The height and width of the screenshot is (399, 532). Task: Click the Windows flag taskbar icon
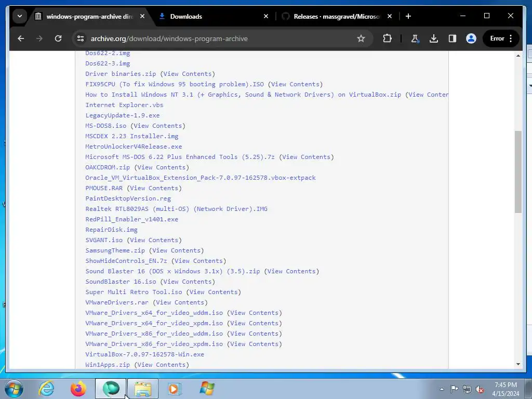207,389
